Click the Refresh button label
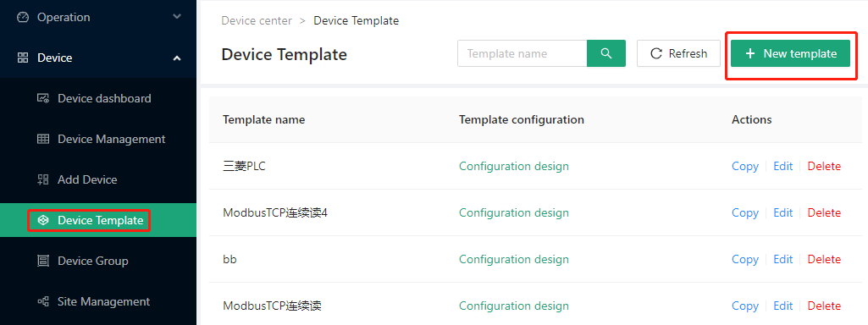868x325 pixels. tap(688, 53)
